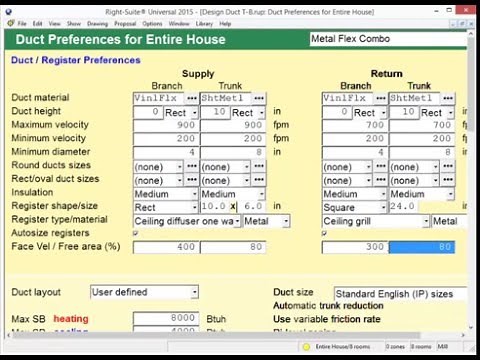Image resolution: width=480 pixels, height=360 pixels.
Task: Open Supply Register shape Rect dropdown
Action: [x=195, y=207]
